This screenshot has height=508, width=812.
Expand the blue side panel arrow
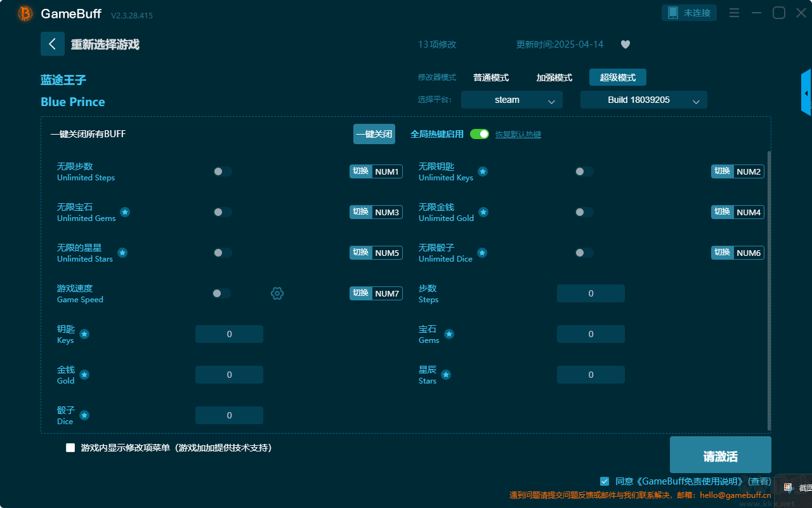pos(806,93)
